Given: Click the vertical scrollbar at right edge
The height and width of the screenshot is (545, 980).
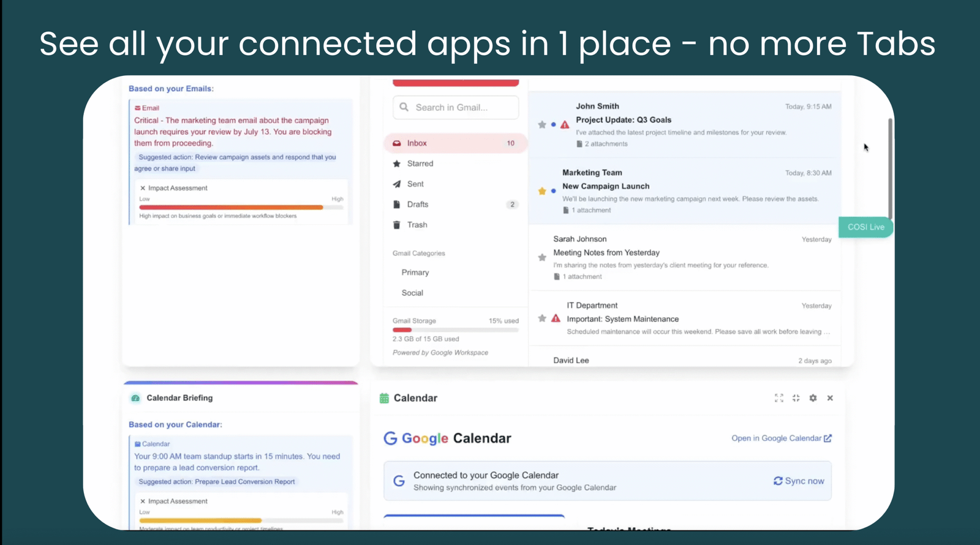Looking at the screenshot, I should point(890,168).
